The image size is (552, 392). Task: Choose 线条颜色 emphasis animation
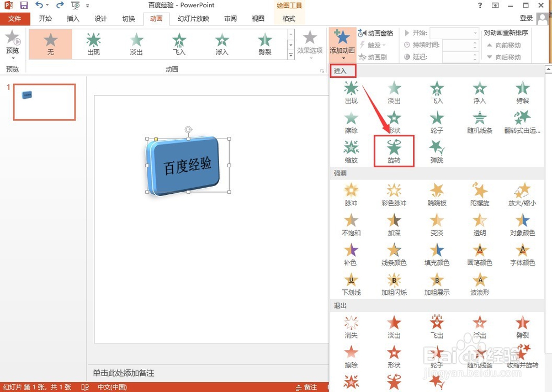(x=394, y=255)
